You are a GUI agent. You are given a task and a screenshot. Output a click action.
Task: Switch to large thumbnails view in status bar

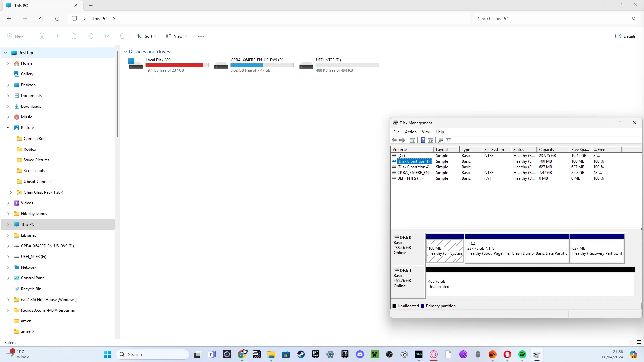pos(639,342)
